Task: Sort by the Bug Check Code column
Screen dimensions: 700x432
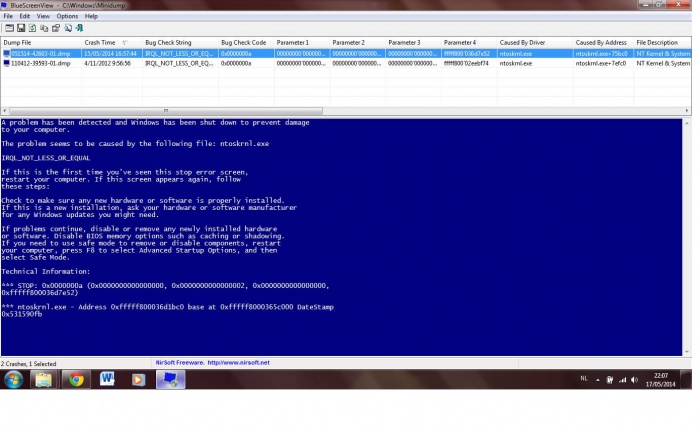Action: tap(246, 42)
